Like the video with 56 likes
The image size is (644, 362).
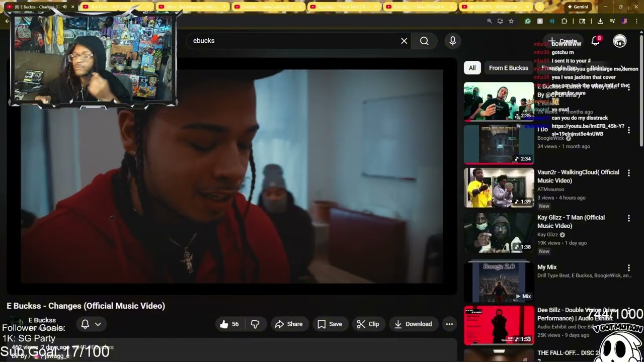click(x=229, y=324)
